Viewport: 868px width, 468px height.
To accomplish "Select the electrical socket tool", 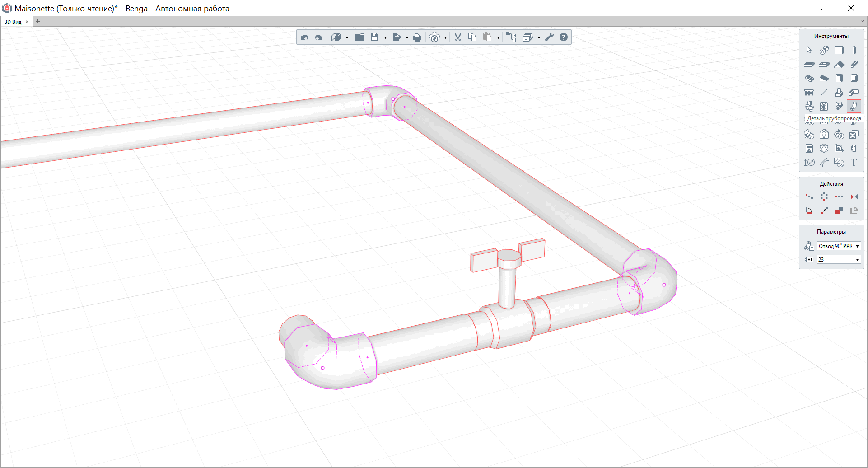I will pyautogui.click(x=854, y=134).
